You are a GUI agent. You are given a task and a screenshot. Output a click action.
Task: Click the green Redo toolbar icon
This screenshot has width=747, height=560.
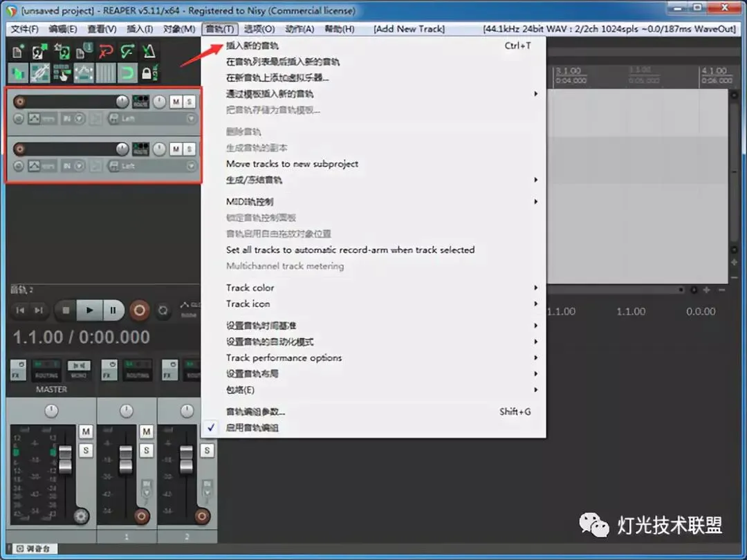point(128,51)
